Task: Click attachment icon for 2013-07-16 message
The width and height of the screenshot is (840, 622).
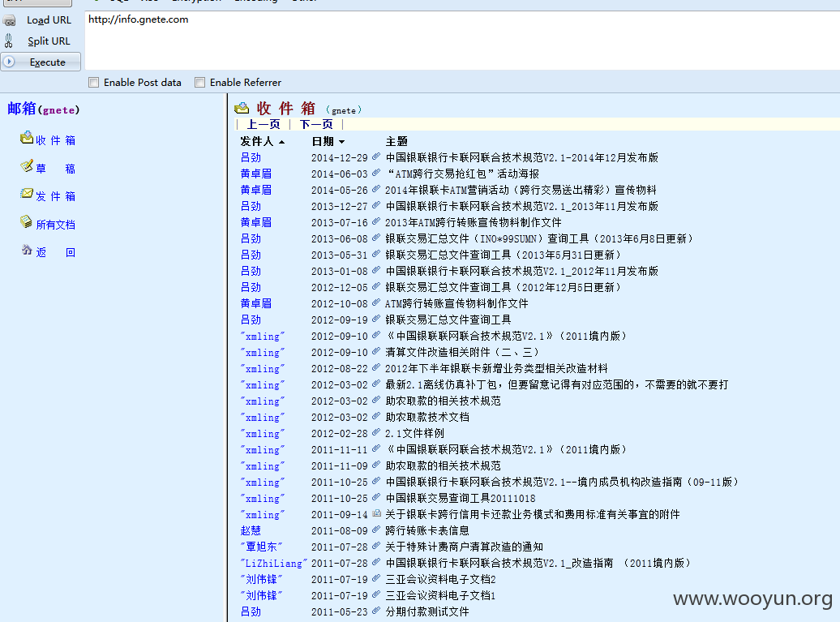Action: click(x=376, y=221)
